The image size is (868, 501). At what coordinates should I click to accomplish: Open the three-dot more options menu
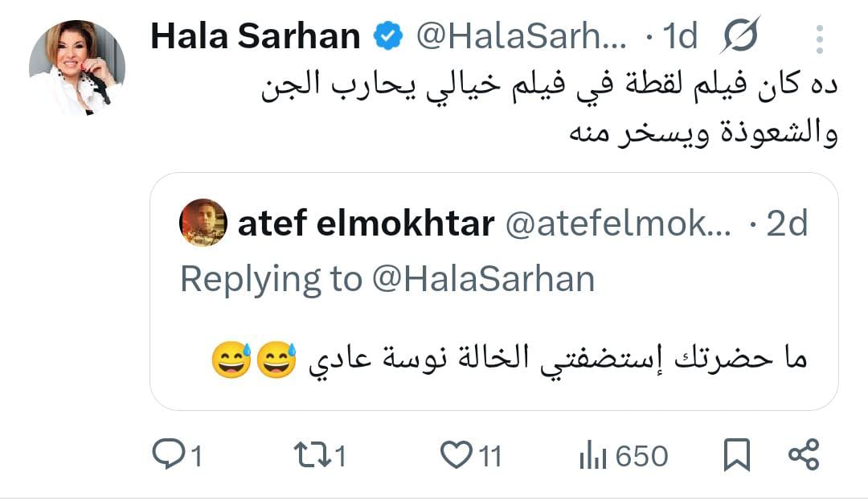click(x=818, y=35)
